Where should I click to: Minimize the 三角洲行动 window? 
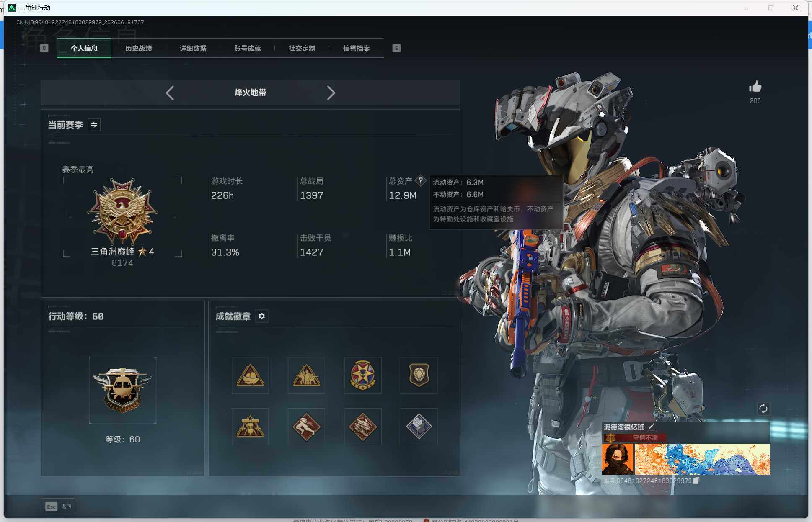746,8
